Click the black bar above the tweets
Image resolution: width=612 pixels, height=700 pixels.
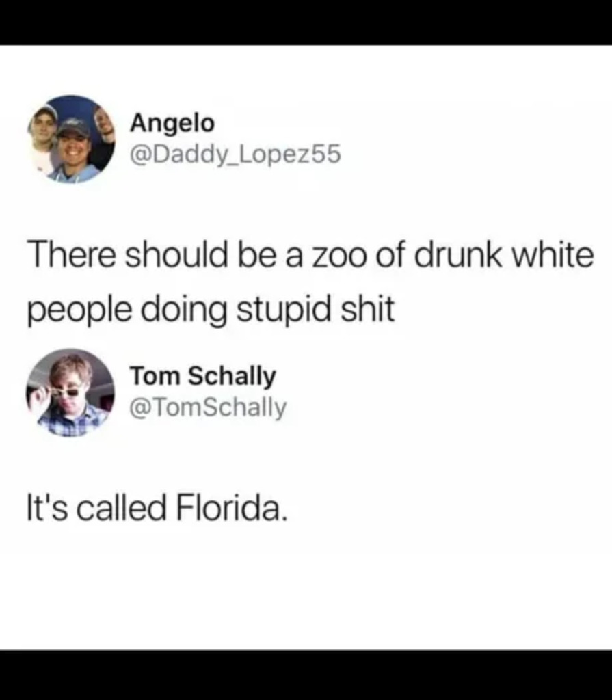306,23
